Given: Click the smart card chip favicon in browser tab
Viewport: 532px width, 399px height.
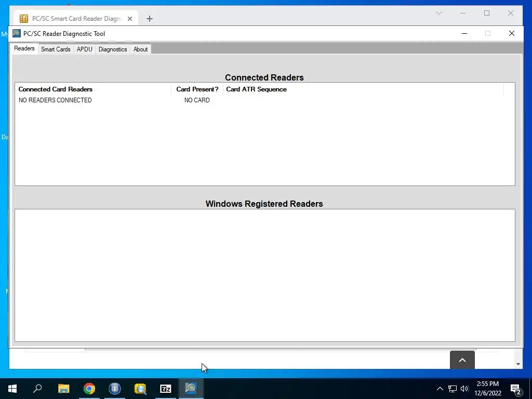Looking at the screenshot, I should [x=24, y=19].
